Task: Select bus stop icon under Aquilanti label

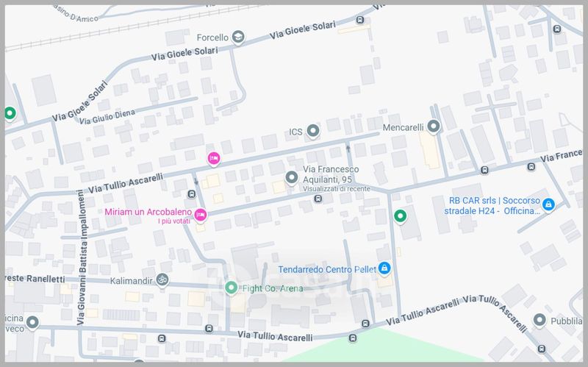Action: coord(318,199)
